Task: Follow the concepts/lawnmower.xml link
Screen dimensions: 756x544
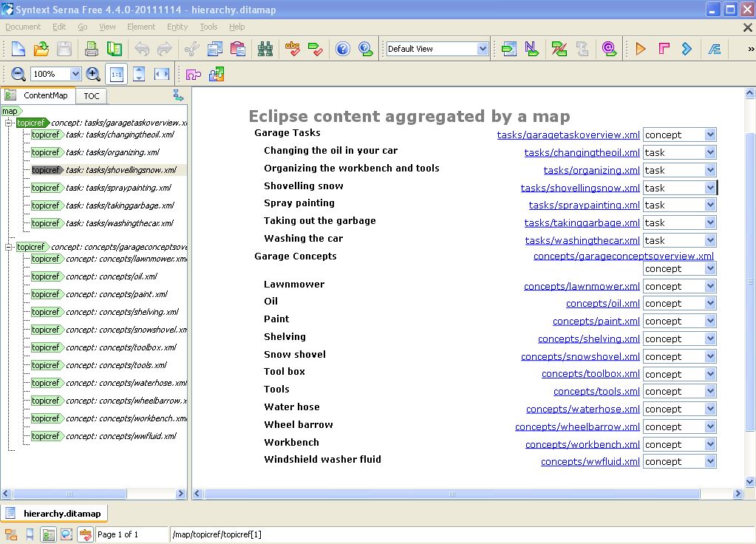Action: tap(582, 287)
